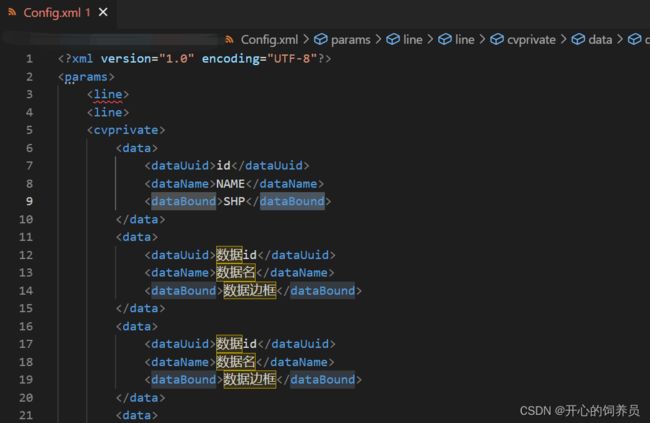The image size is (650, 423).
Task: Click the <line> tag with red squiggle
Action: (108, 95)
